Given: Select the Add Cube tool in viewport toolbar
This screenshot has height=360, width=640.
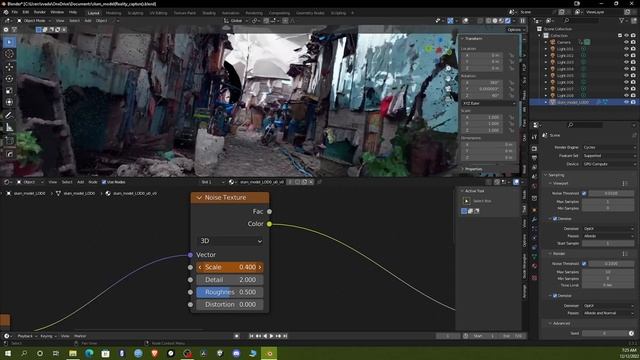Looking at the screenshot, I should [9, 141].
